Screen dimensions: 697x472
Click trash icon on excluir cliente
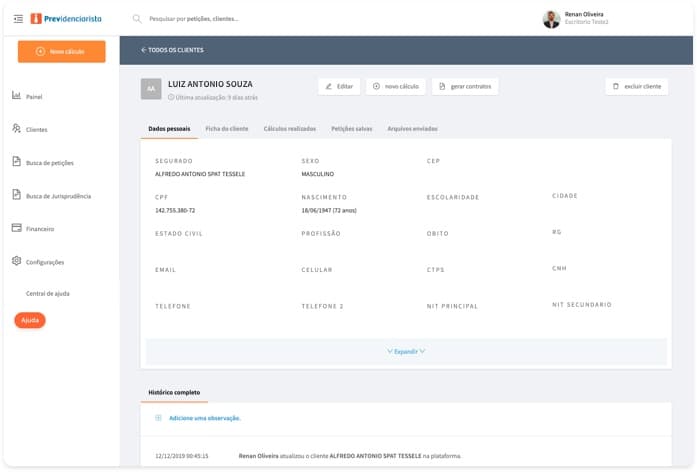(616, 86)
